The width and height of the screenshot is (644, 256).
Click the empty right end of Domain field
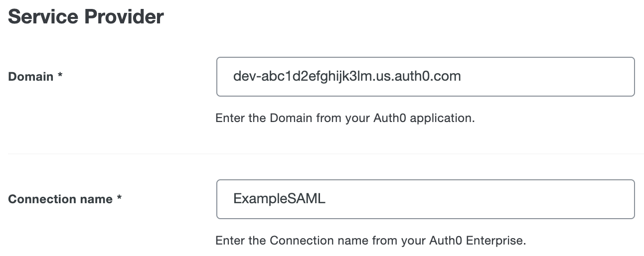[573, 77]
